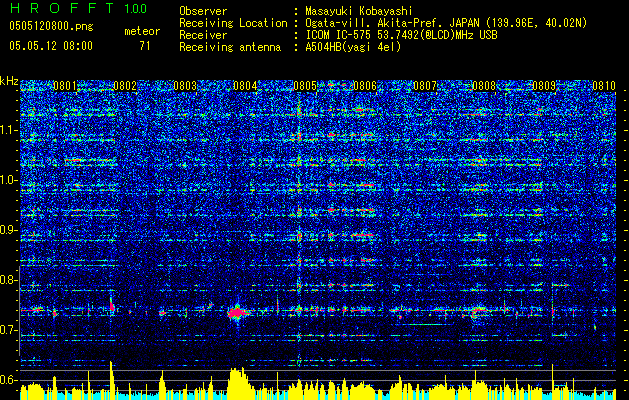Screen dimensions: 629x400
Task: Click the kHz axis unit label
Action: pyautogui.click(x=9, y=81)
